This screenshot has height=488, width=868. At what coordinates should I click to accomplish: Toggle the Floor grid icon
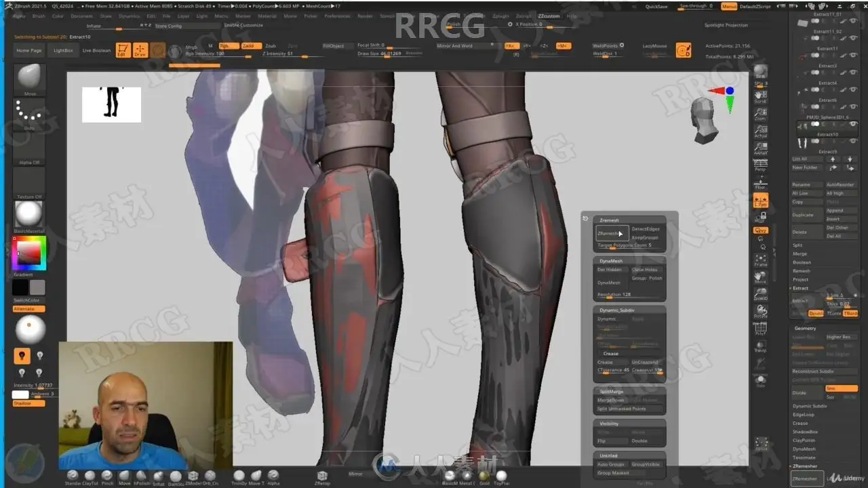(760, 182)
